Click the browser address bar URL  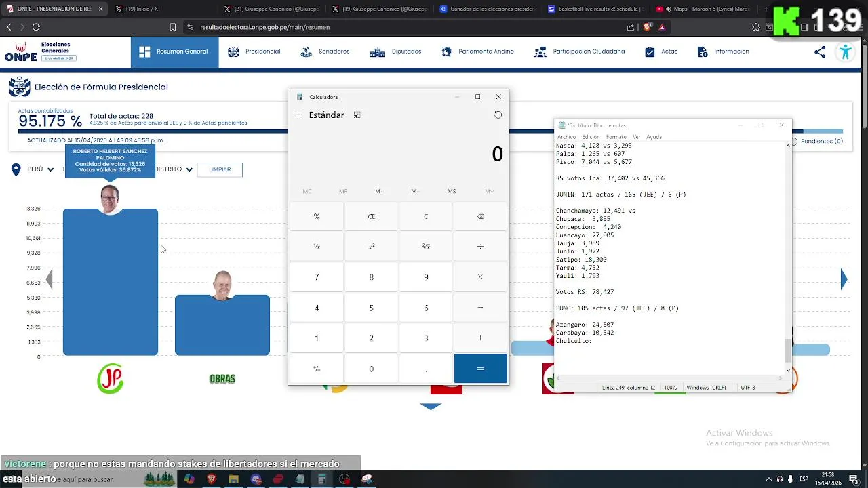pyautogui.click(x=265, y=27)
